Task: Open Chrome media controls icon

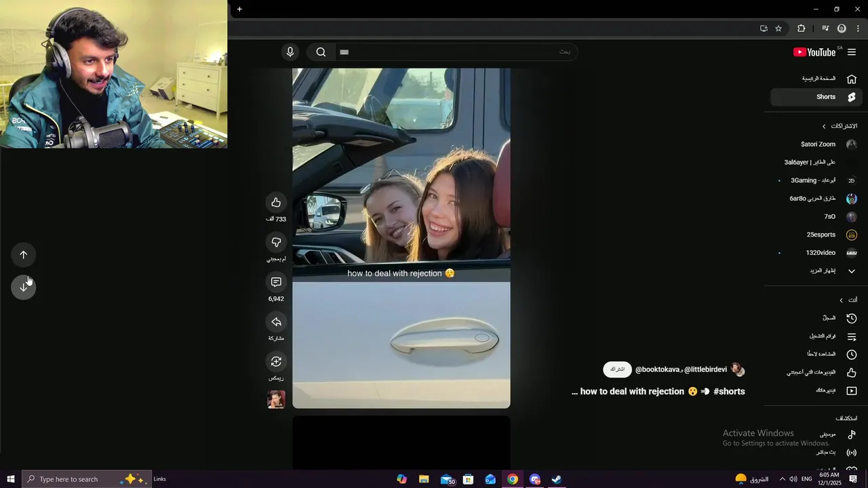Action: pos(825,28)
